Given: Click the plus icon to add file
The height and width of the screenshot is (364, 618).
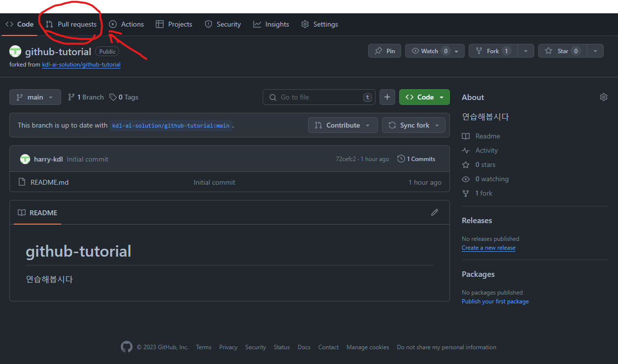Looking at the screenshot, I should click(387, 98).
